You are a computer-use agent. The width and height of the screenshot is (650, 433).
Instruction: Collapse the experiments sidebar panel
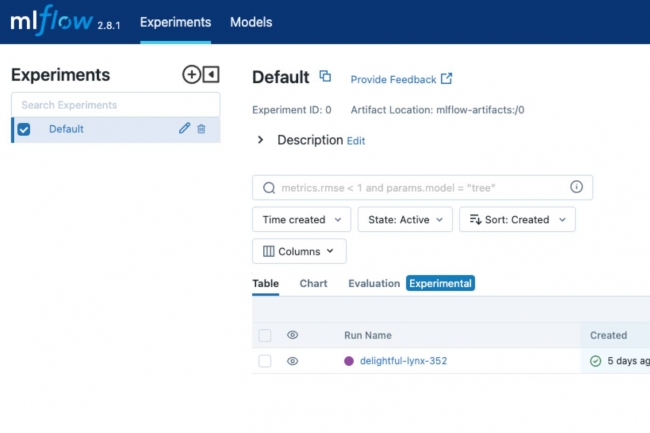point(210,75)
